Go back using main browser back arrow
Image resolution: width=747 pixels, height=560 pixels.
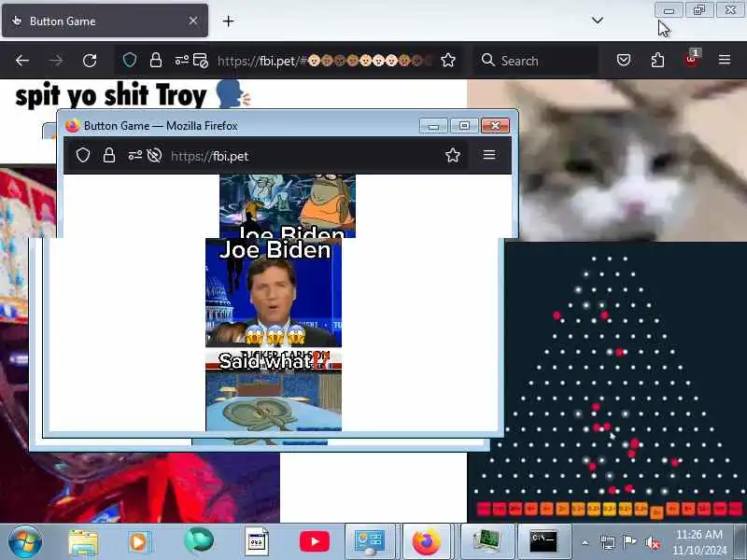coord(22,61)
